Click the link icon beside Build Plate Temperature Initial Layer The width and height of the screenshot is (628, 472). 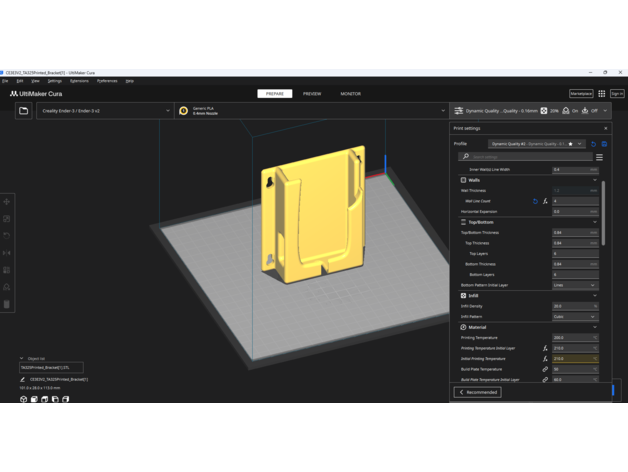click(545, 380)
